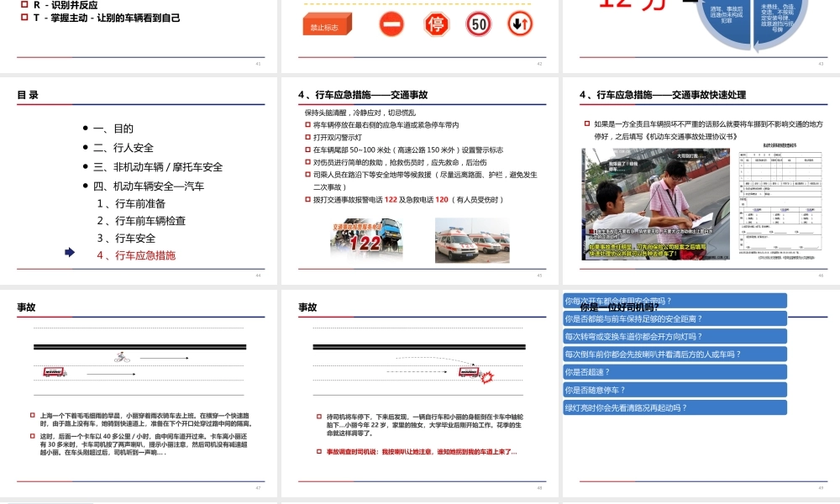Click the 一、目的 bullet
The width and height of the screenshot is (840, 504).
pos(113,129)
